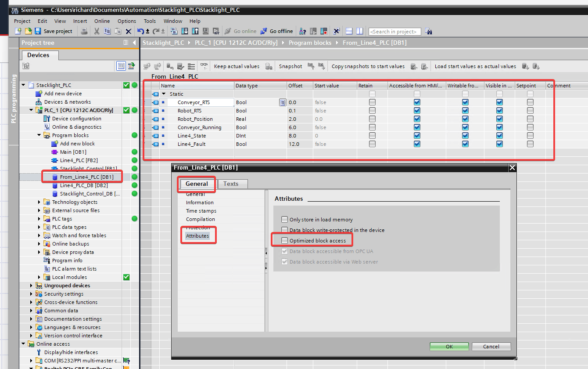Uncheck Visible in HMI for Conveyor_RTS
The image size is (588, 369).
(499, 102)
